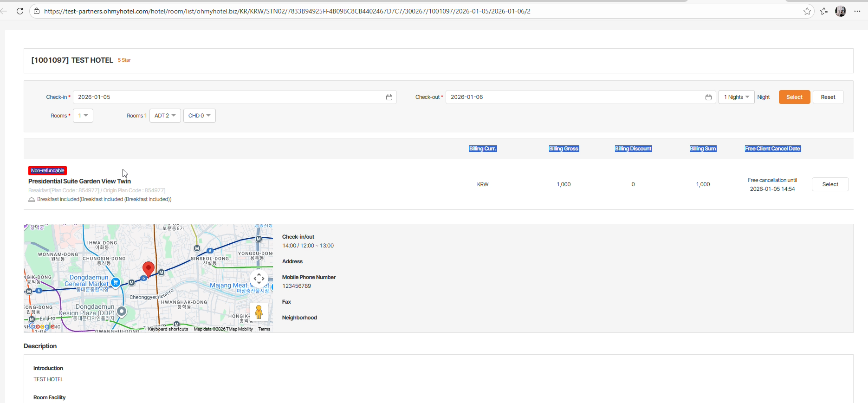The width and height of the screenshot is (868, 403).
Task: Click the site info lock icon
Action: [x=37, y=11]
